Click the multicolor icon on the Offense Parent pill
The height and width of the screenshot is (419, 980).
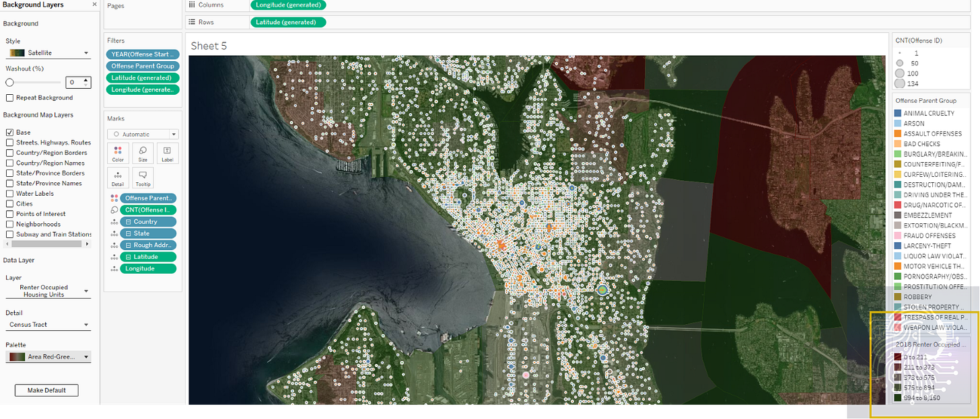(x=112, y=198)
